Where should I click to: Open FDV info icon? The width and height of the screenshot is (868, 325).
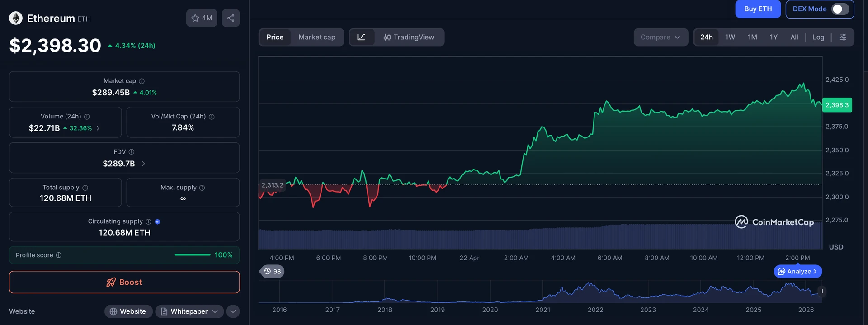(132, 152)
